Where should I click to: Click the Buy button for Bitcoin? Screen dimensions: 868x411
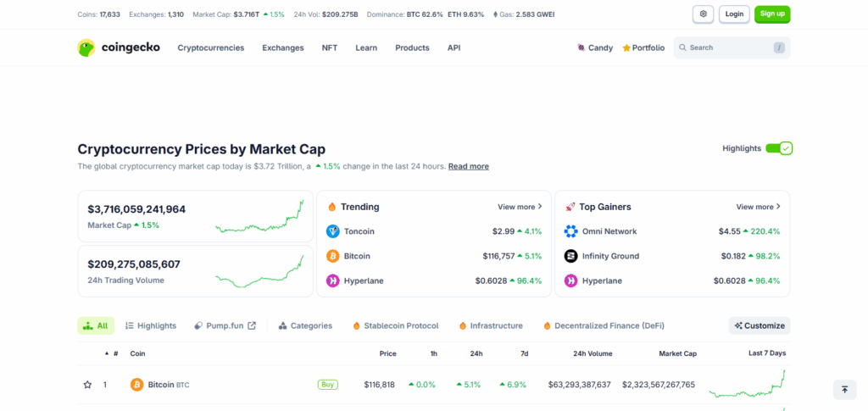pyautogui.click(x=328, y=385)
